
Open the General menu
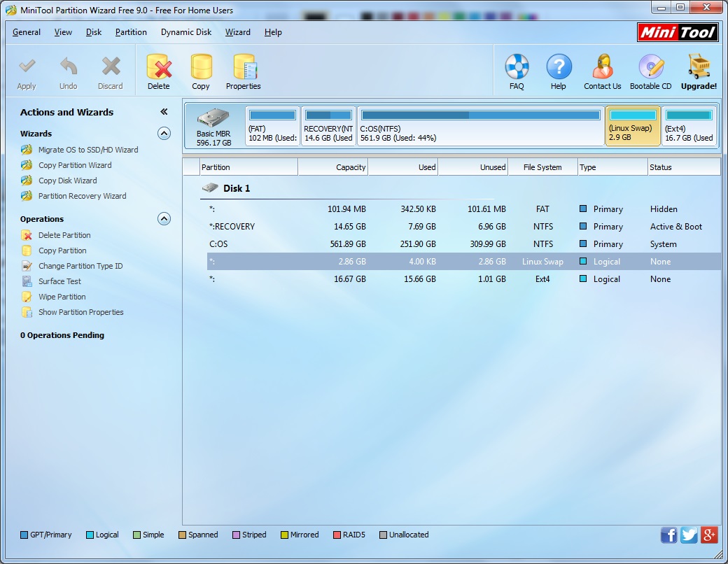(x=27, y=32)
